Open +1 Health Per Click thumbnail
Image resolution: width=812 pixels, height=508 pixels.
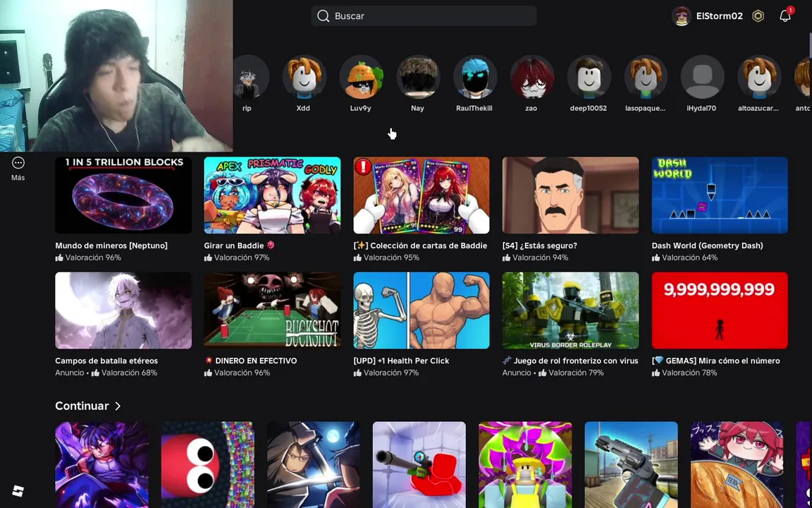(421, 310)
